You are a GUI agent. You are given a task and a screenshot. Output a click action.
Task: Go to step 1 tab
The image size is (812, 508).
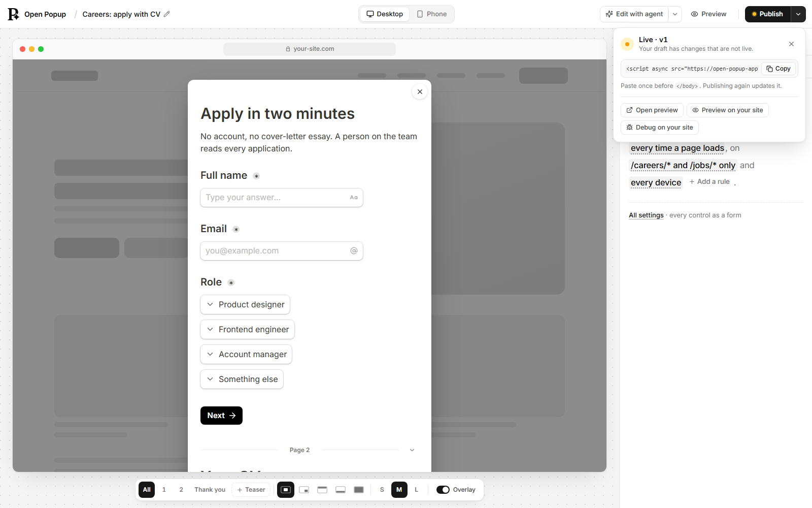click(x=164, y=490)
